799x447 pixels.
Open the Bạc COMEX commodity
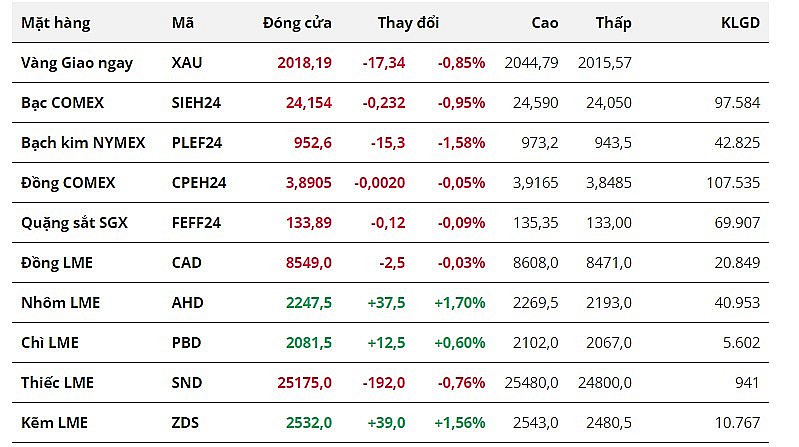62,102
